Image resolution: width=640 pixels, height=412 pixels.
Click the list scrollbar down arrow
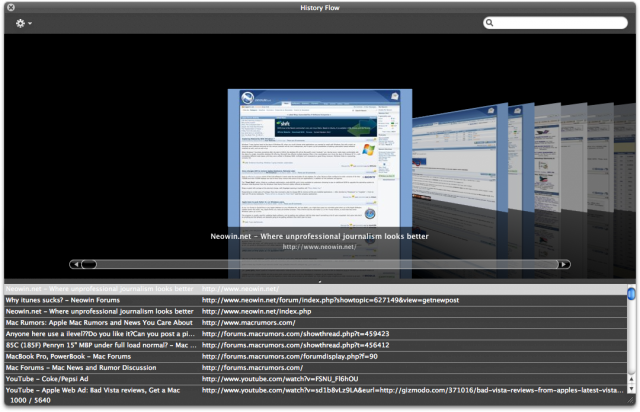[x=631, y=389]
